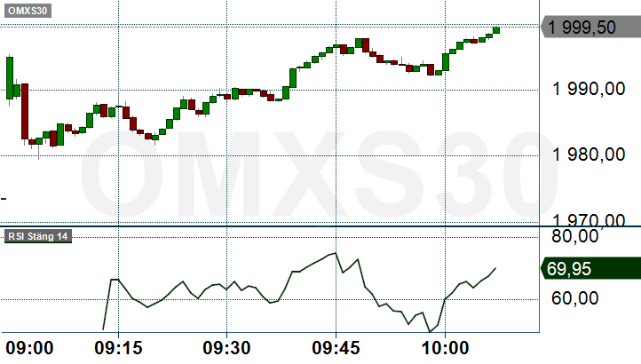
Task: Click the 80,00 RSI axis label
Action: pyautogui.click(x=574, y=236)
